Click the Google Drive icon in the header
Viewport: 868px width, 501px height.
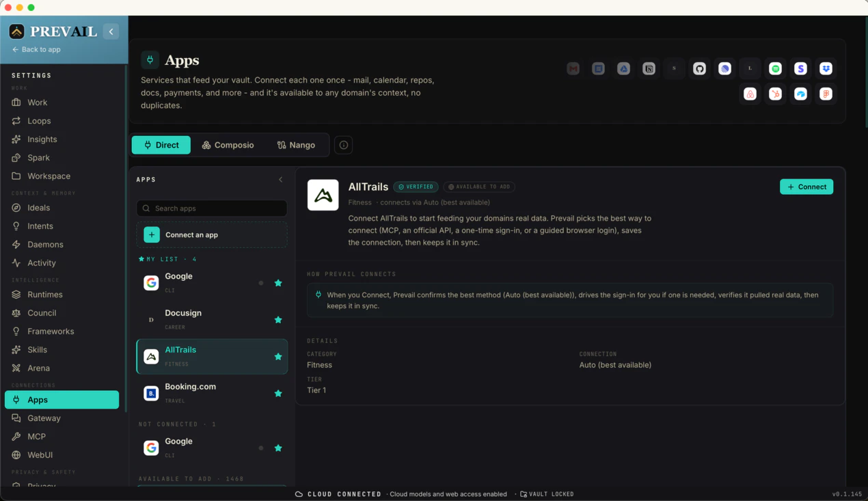pyautogui.click(x=623, y=68)
